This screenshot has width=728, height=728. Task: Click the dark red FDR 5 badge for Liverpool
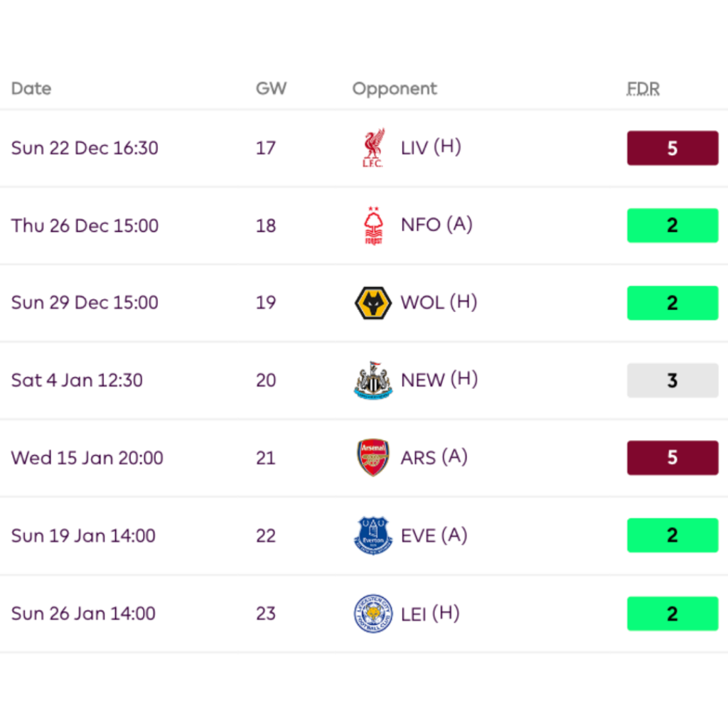pos(672,148)
